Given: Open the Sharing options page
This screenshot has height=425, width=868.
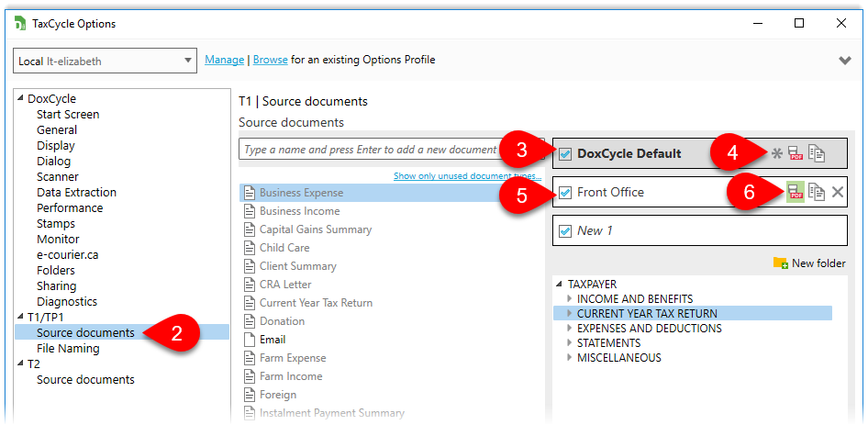Looking at the screenshot, I should 57,285.
